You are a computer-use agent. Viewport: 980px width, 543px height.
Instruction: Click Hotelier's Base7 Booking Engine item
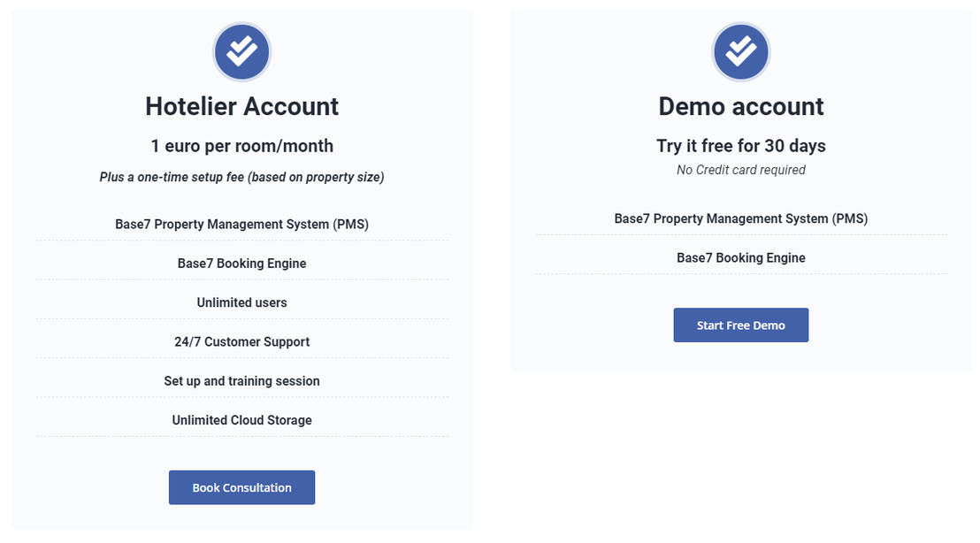coord(241,264)
